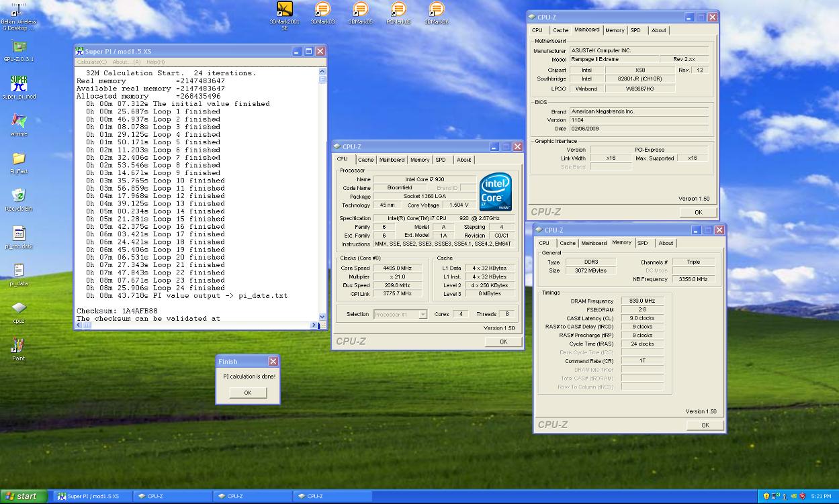Open the wireless network connection tray icon
This screenshot has width=839, height=504.
coord(776,497)
